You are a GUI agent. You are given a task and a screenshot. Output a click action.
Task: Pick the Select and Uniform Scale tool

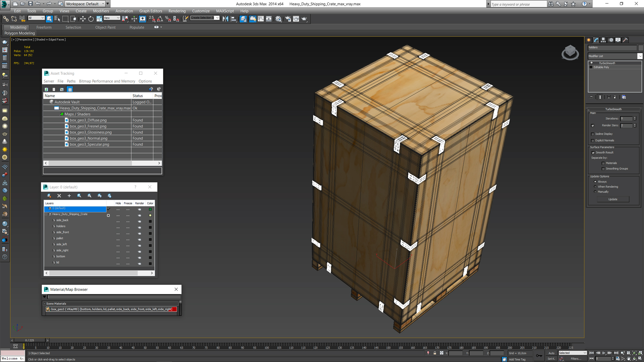pos(99,19)
